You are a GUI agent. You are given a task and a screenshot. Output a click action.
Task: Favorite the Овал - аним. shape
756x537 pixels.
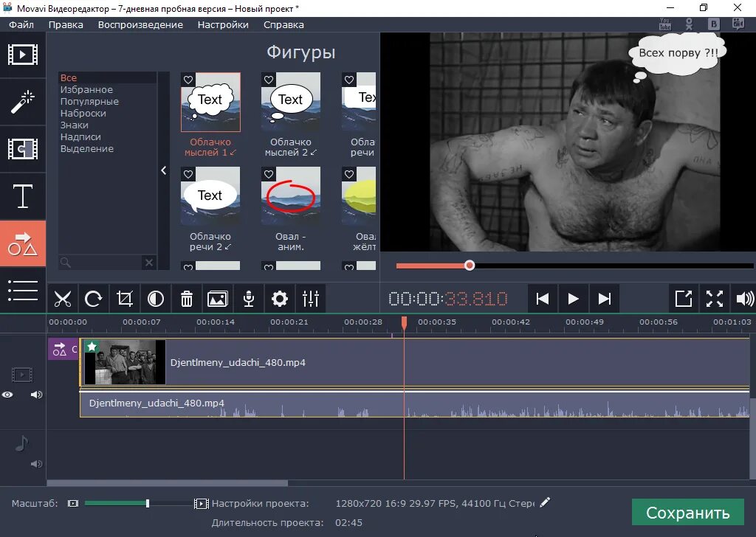click(269, 174)
